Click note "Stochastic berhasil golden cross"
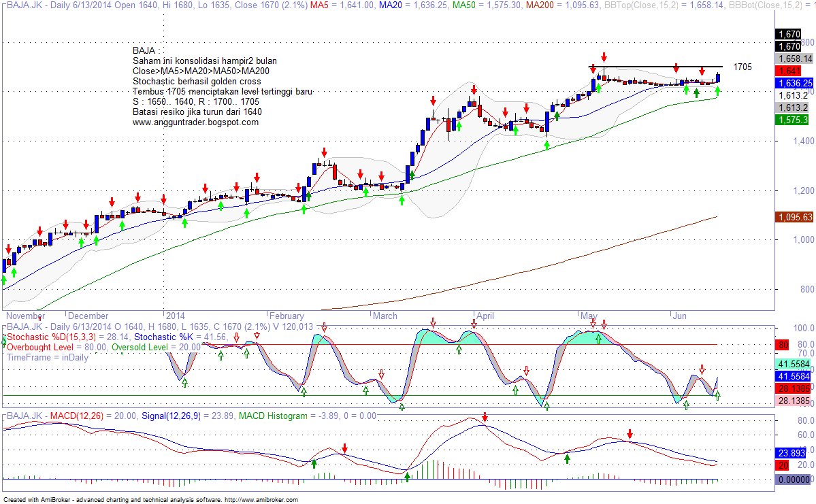The height and width of the screenshot is (504, 816). click(197, 81)
